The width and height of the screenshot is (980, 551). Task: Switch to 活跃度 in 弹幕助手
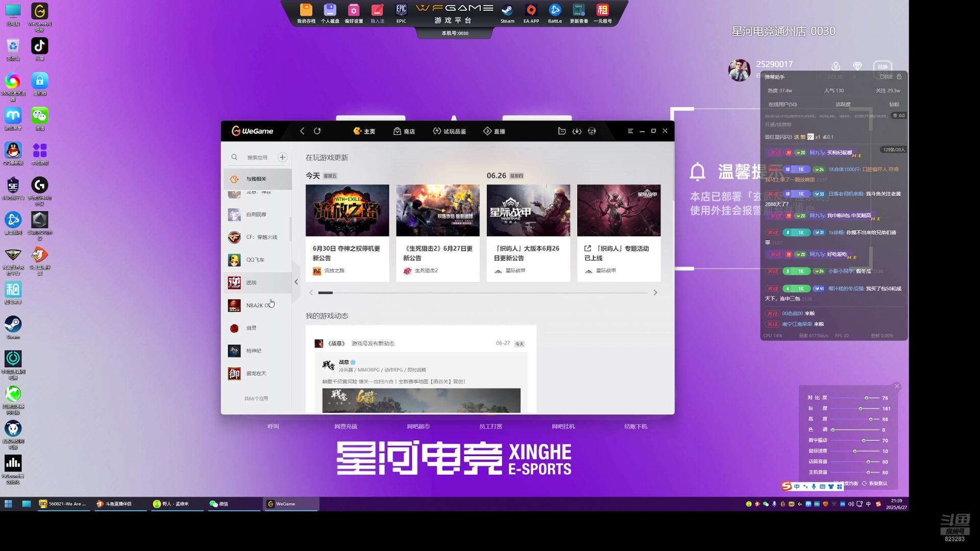click(843, 104)
